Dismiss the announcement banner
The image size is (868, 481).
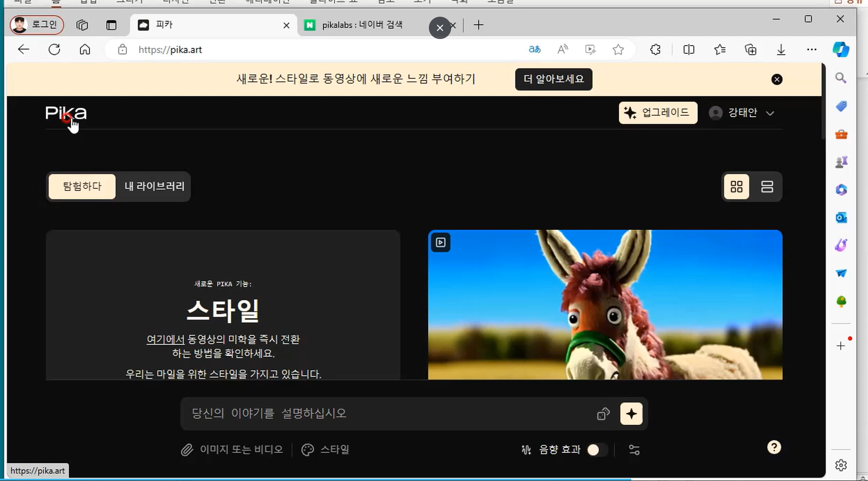coord(777,79)
